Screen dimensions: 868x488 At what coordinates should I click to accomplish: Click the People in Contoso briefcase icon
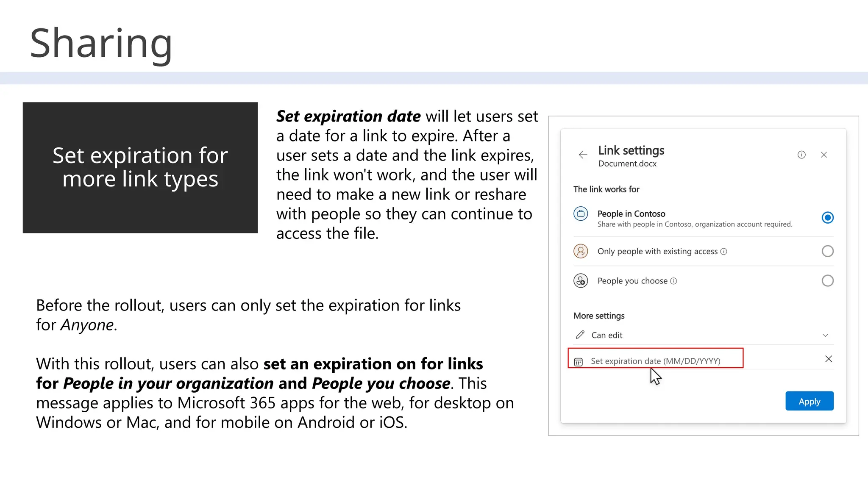[581, 213]
